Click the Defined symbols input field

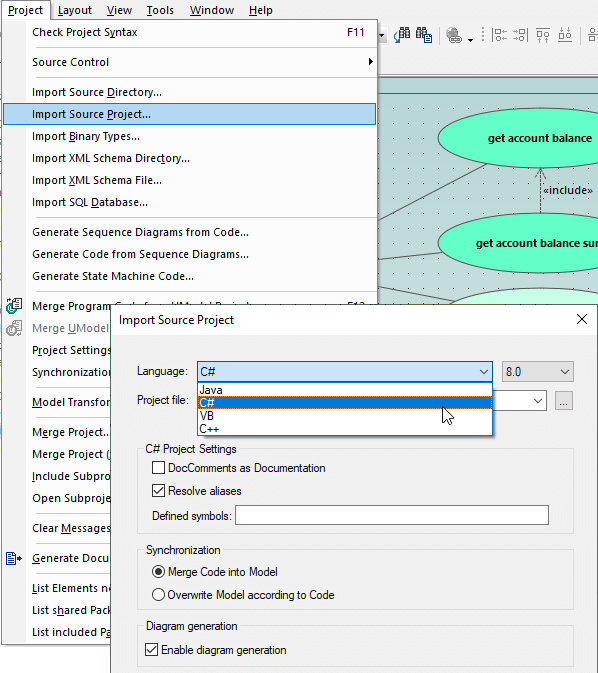(392, 515)
